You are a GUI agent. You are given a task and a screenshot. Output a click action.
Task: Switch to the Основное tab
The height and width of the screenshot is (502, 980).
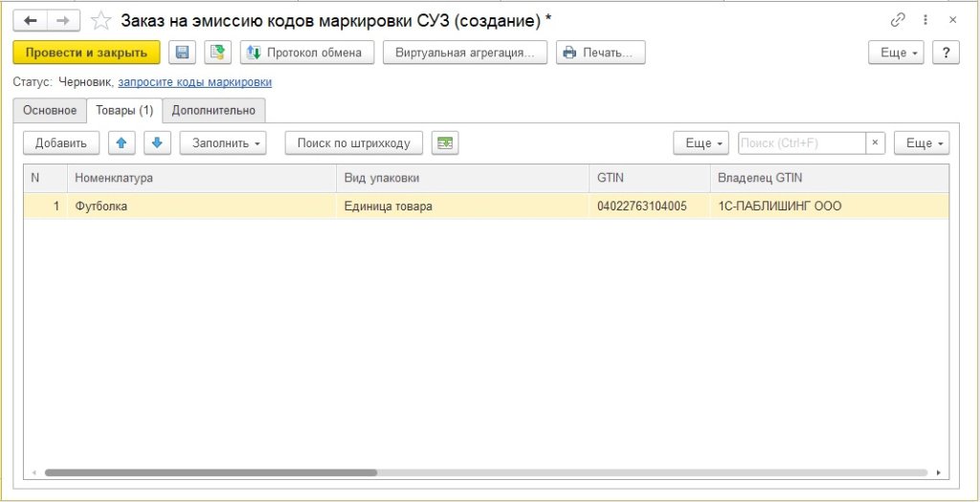pos(50,111)
